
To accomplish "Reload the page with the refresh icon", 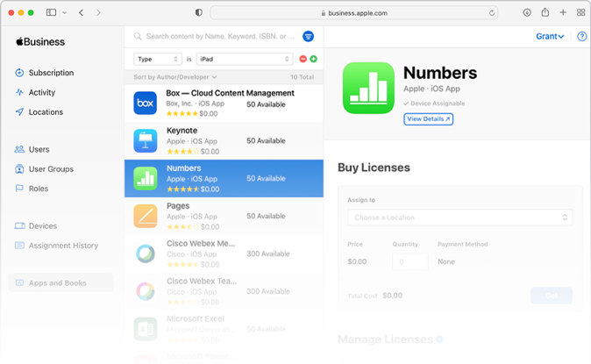I will [x=492, y=13].
